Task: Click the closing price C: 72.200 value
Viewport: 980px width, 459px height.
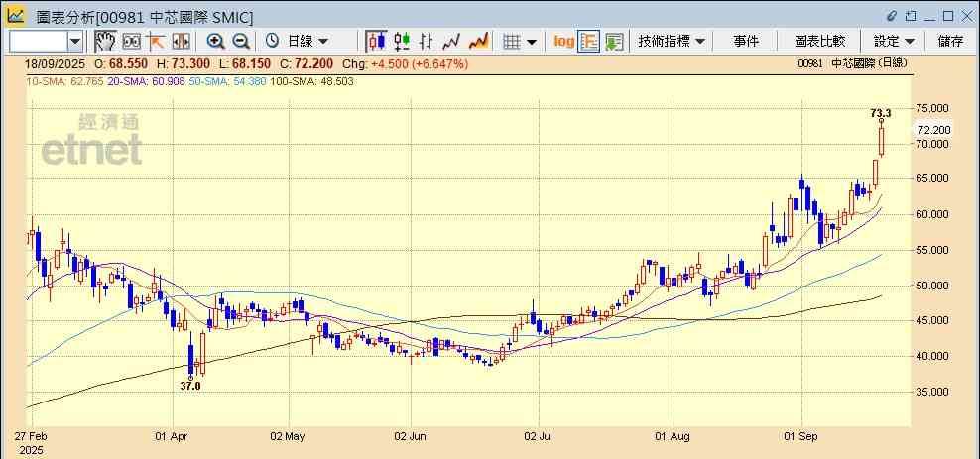Action: pyautogui.click(x=306, y=63)
